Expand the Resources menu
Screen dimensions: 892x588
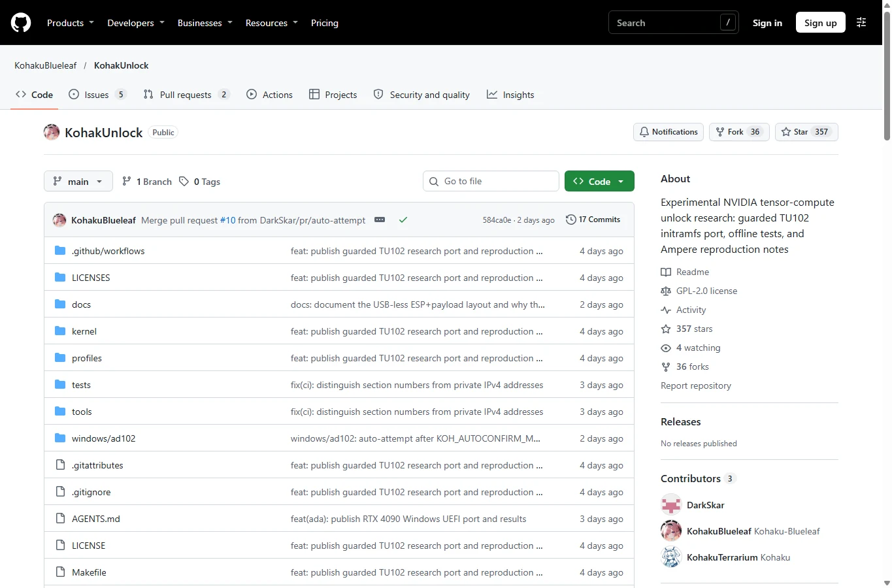coord(272,23)
